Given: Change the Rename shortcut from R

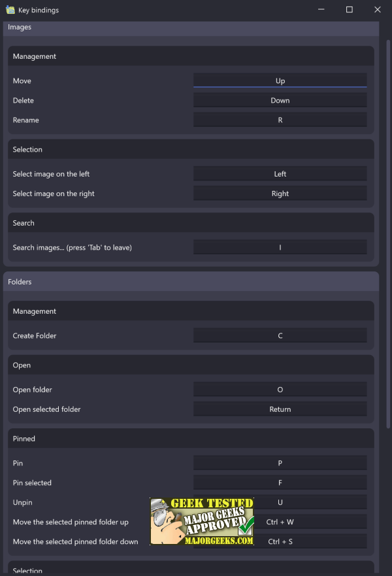Looking at the screenshot, I should click(280, 119).
